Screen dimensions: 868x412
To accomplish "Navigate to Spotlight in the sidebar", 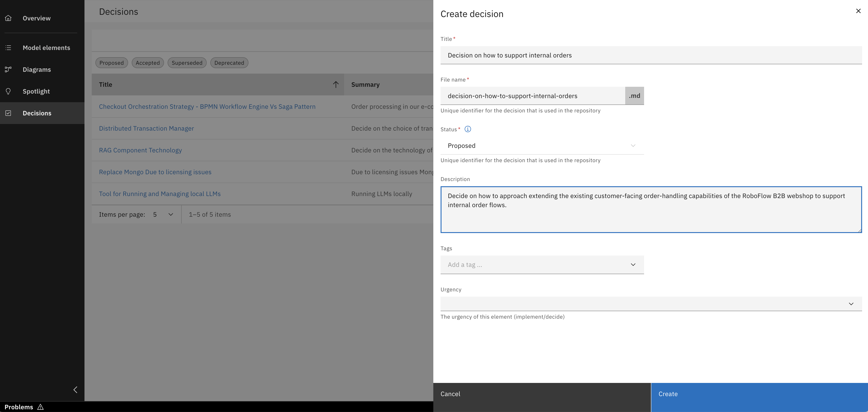I will point(36,91).
